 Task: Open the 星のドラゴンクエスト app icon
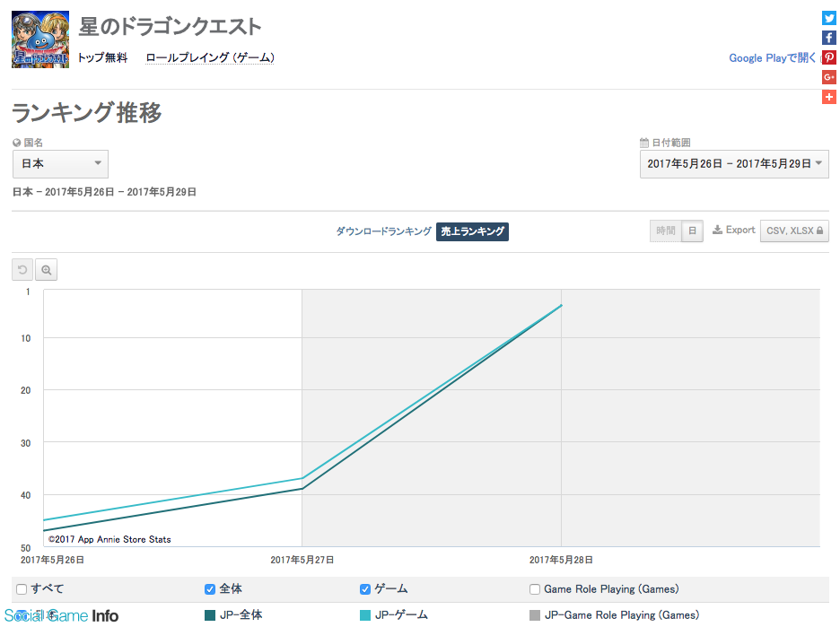(40, 39)
